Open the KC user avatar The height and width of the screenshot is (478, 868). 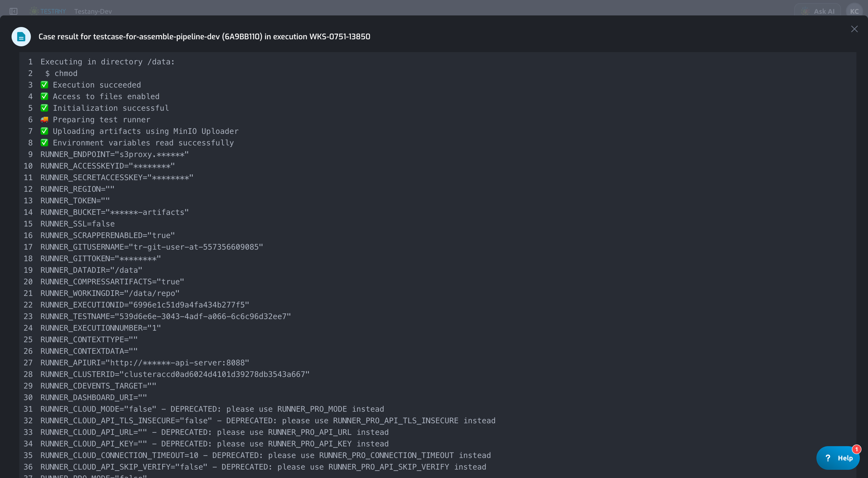pos(854,11)
